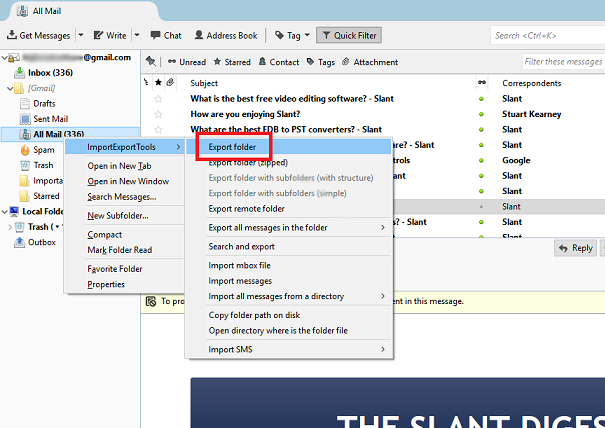The image size is (605, 428).
Task: Collapse the gmail.com account tree
Action: coord(5,58)
